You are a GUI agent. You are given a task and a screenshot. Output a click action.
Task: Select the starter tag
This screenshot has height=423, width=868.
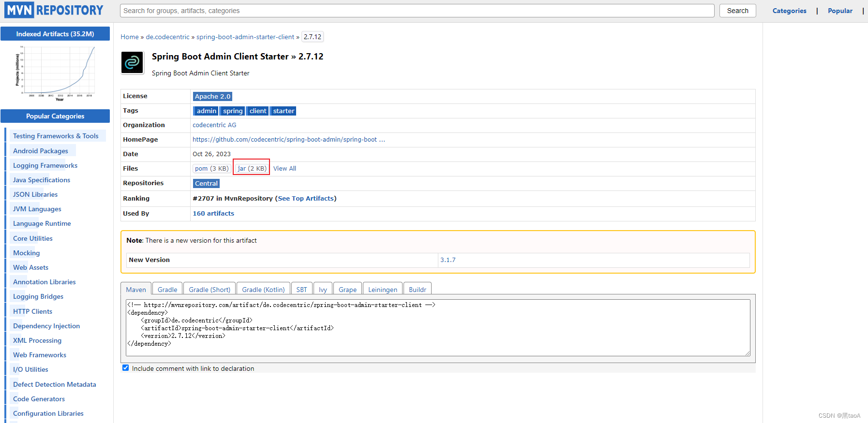coord(284,111)
